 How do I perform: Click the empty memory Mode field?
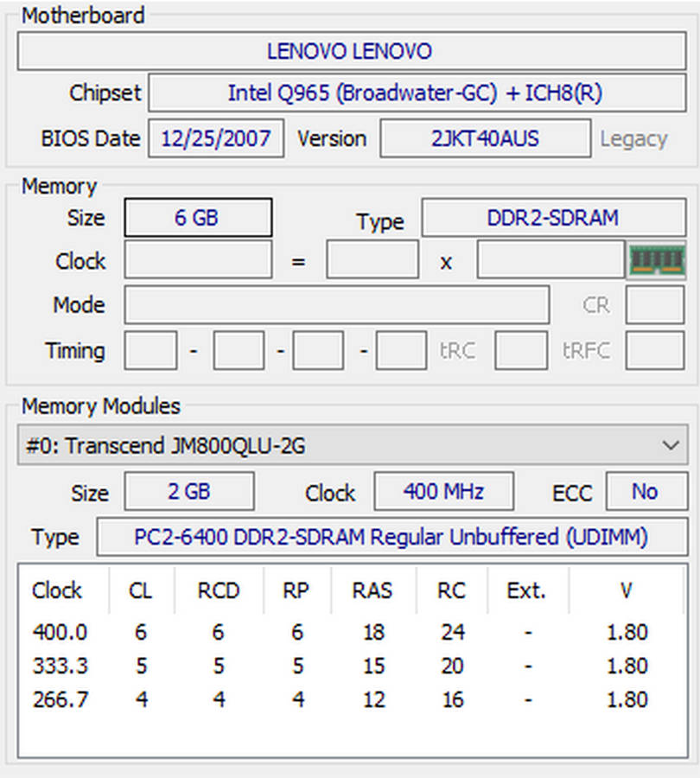pyautogui.click(x=336, y=305)
